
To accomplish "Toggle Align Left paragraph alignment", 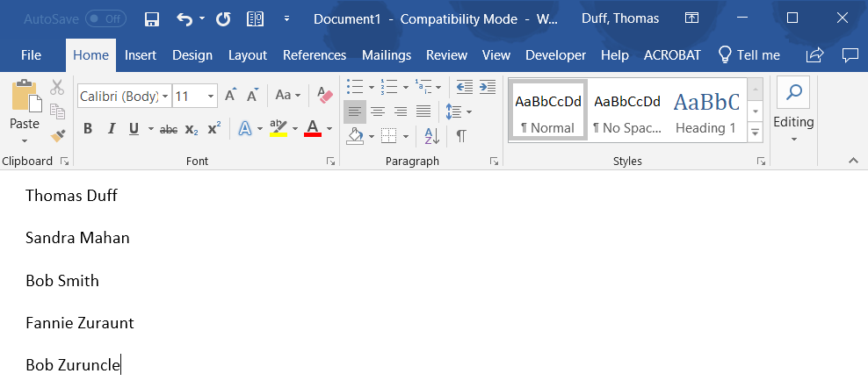I will [354, 111].
